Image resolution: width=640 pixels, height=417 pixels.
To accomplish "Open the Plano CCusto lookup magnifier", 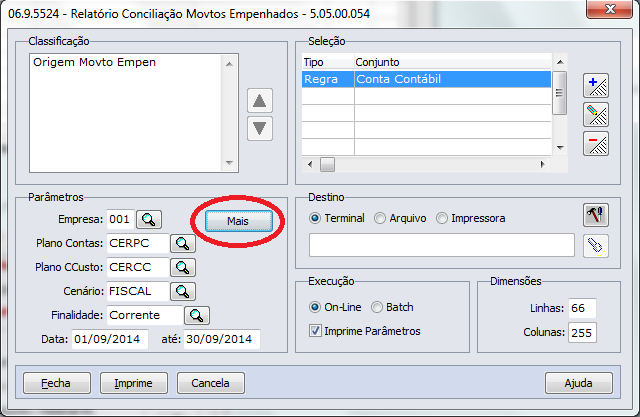I will pyautogui.click(x=182, y=268).
